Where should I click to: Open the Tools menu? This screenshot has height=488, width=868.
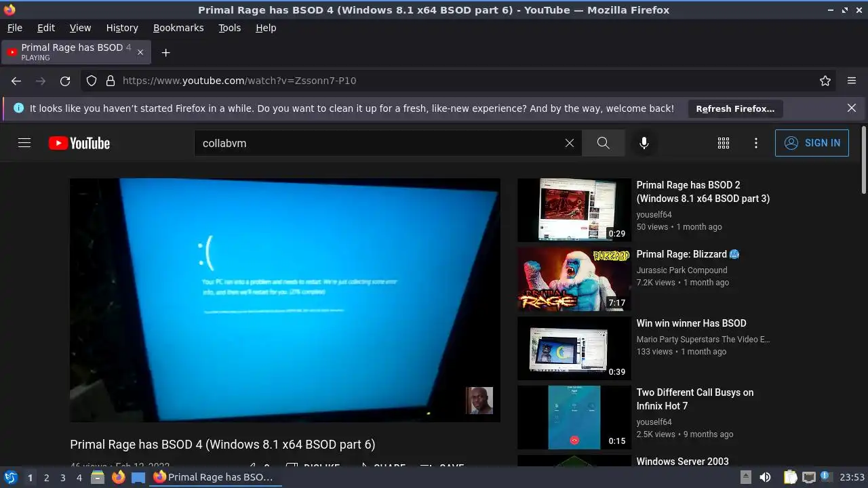(x=229, y=28)
